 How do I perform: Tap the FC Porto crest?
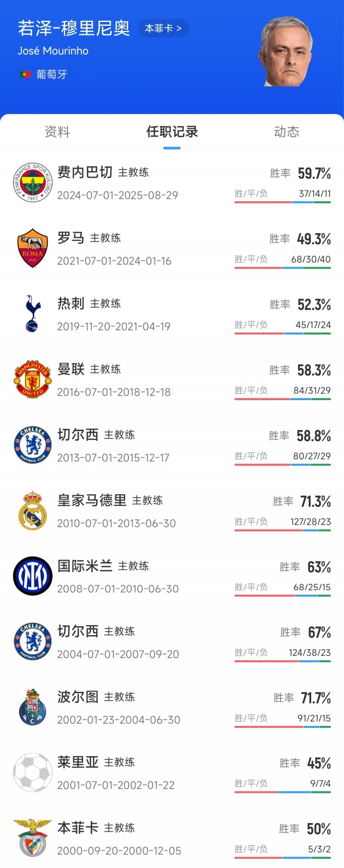32,707
